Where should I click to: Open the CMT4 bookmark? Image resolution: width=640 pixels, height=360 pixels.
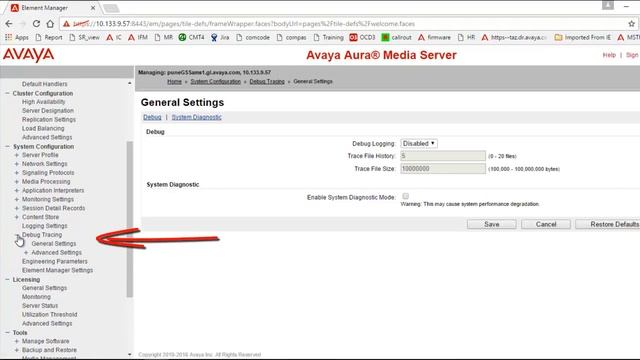(x=191, y=37)
